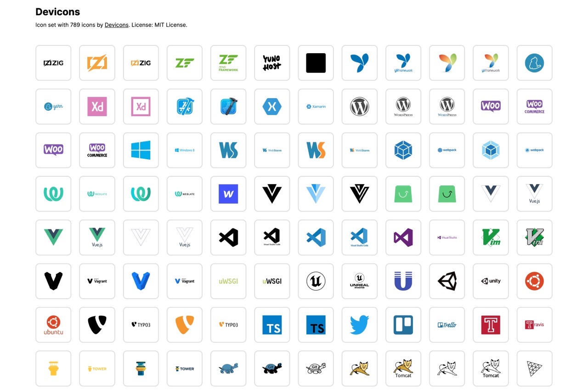Select the Unreal Engine icon with text

(360, 281)
